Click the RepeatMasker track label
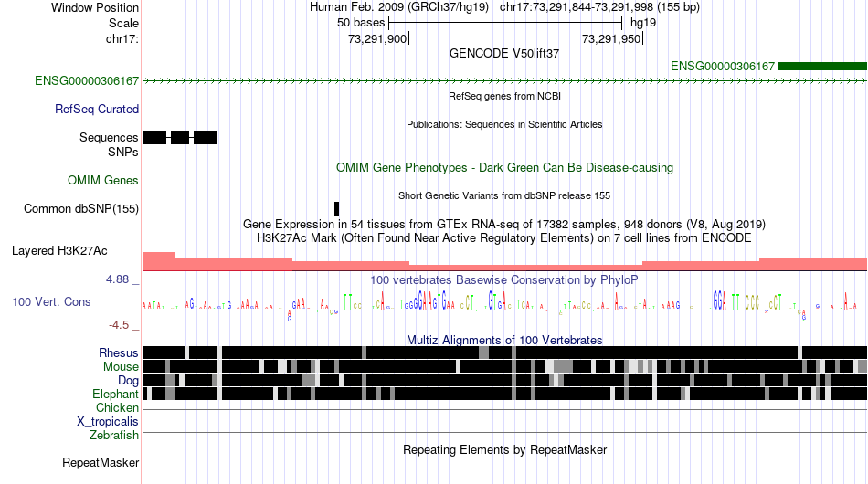Image resolution: width=868 pixels, height=484 pixels. coord(101,462)
